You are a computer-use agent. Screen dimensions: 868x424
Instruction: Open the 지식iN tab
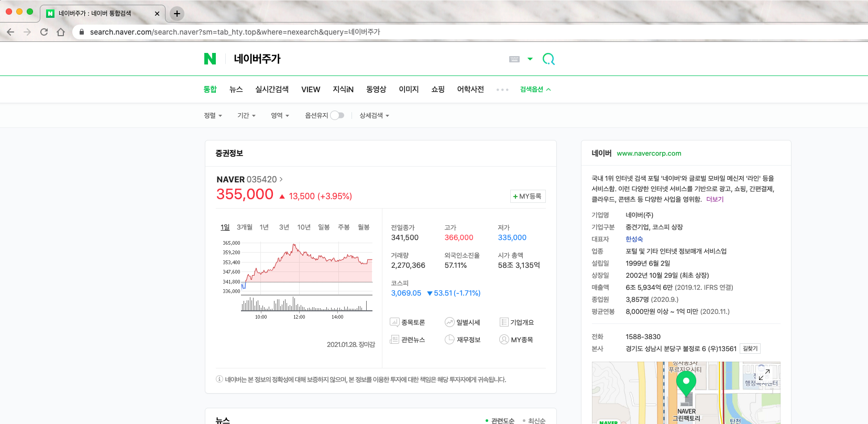343,89
